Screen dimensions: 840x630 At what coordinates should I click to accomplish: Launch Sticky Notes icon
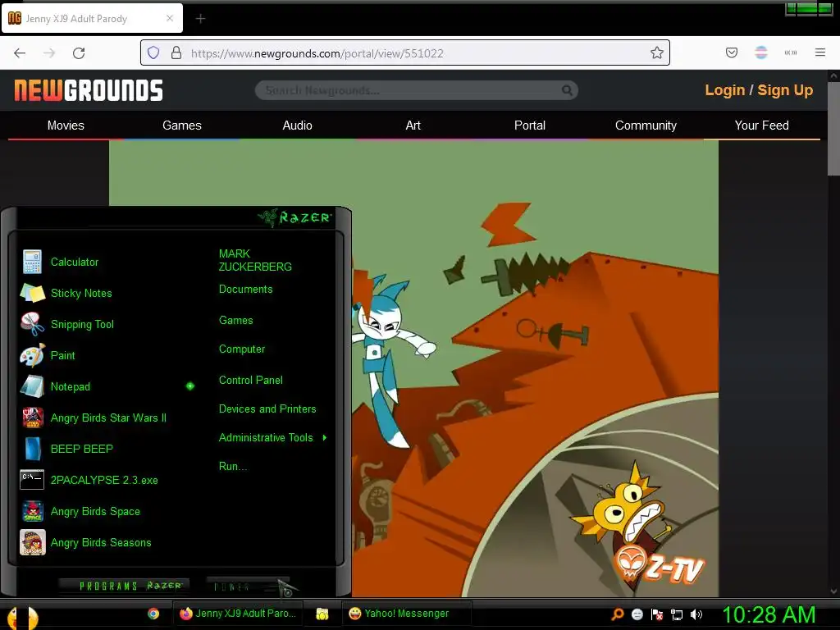32,293
